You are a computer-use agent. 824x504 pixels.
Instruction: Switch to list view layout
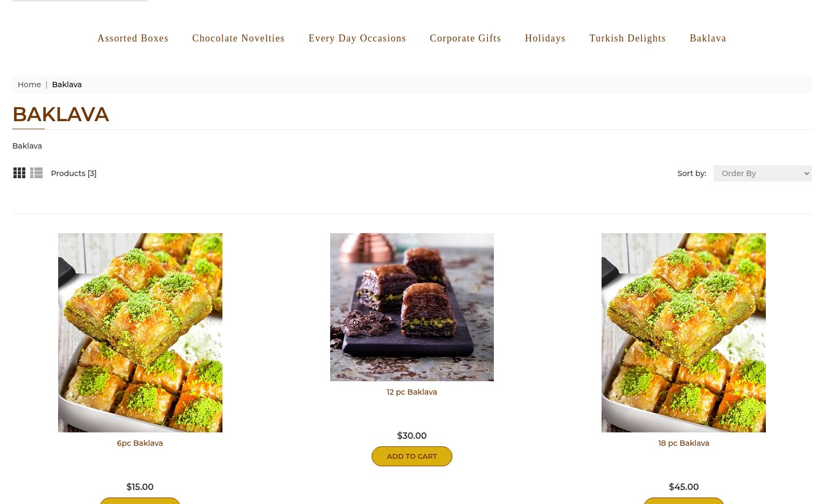tap(36, 173)
